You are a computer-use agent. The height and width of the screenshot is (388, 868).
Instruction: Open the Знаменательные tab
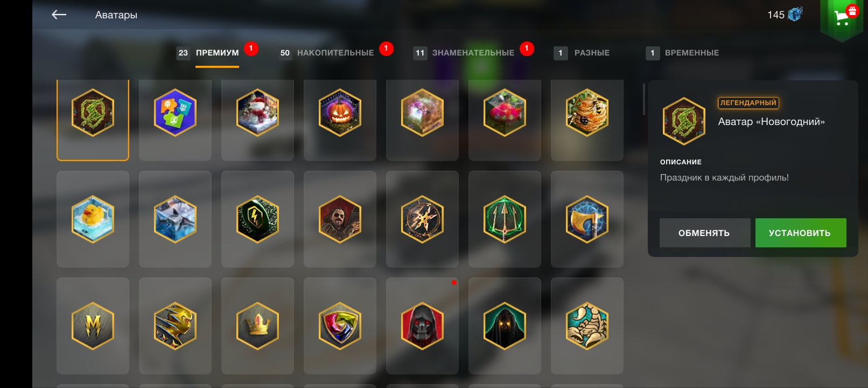473,53
